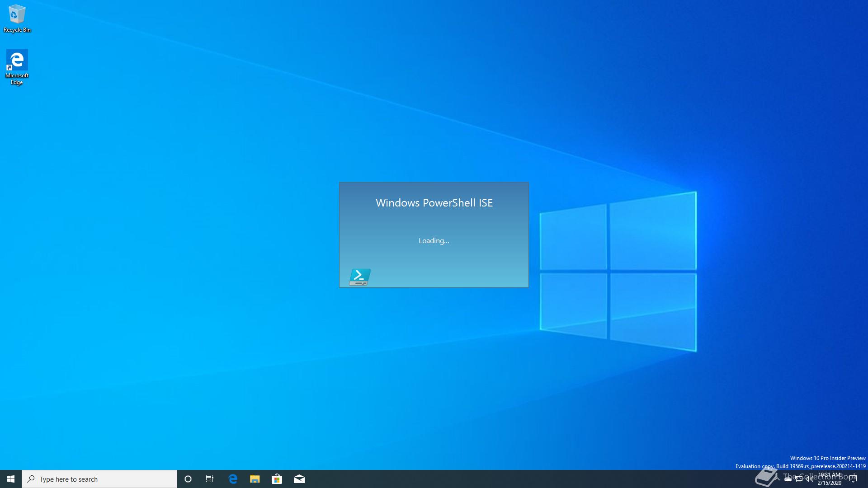Click the PowerShell ISE splash logo icon
868x488 pixels.
[360, 277]
